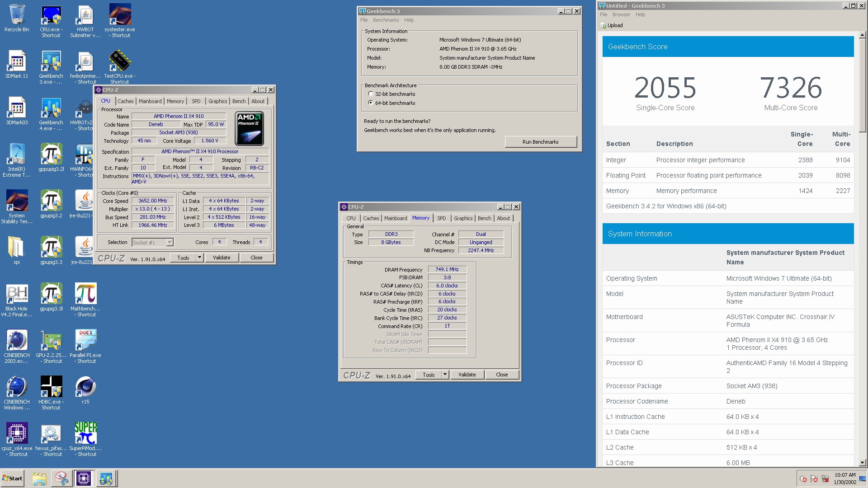Click Close in CPU-Z Memory window
This screenshot has height=488, width=868.
click(502, 375)
